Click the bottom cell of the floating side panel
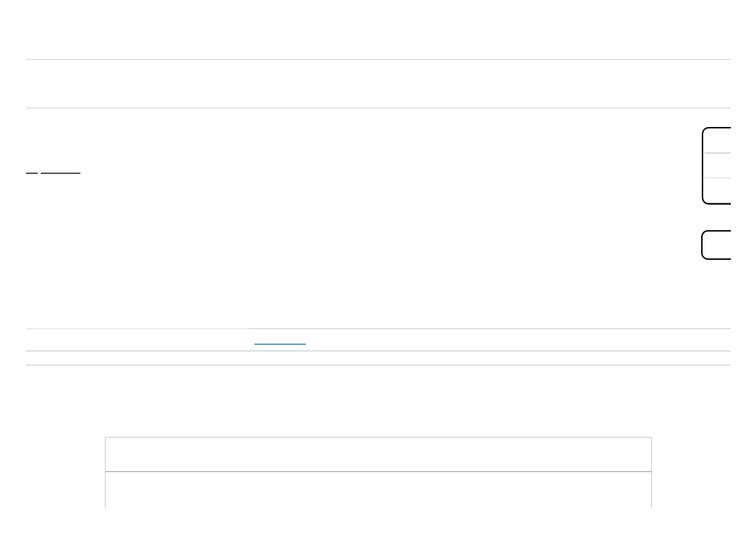This screenshot has width=756, height=534. point(717,191)
